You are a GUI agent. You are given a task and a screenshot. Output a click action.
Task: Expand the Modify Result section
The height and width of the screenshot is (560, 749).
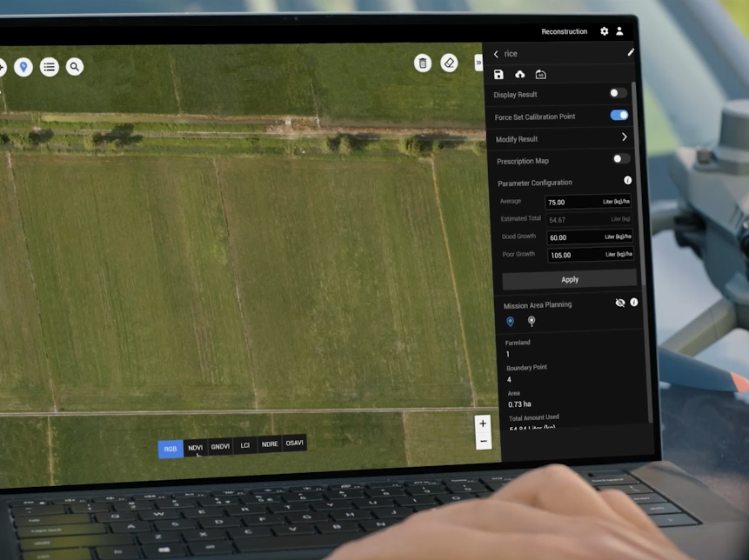pyautogui.click(x=624, y=137)
